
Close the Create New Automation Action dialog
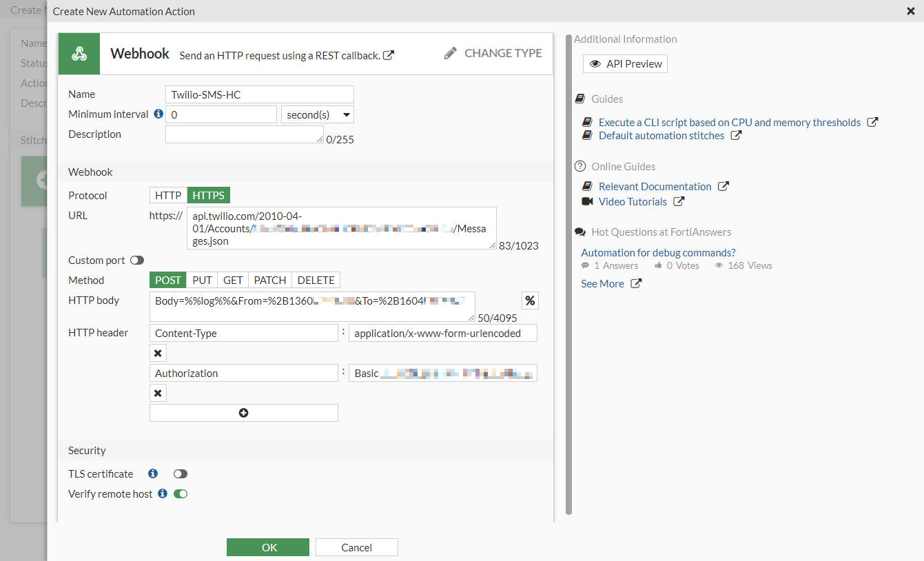[x=911, y=10]
